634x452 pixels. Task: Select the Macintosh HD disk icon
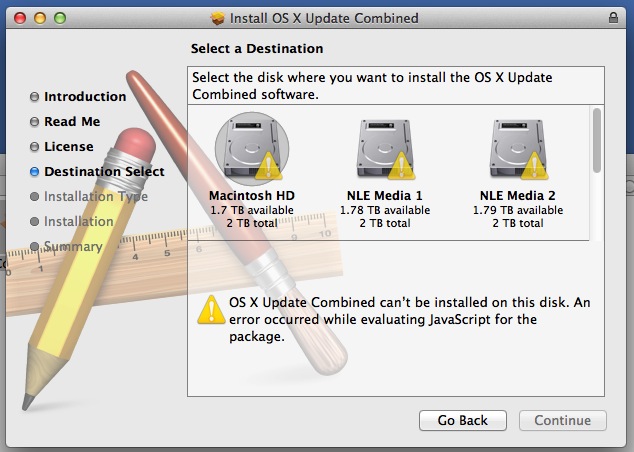coord(251,149)
